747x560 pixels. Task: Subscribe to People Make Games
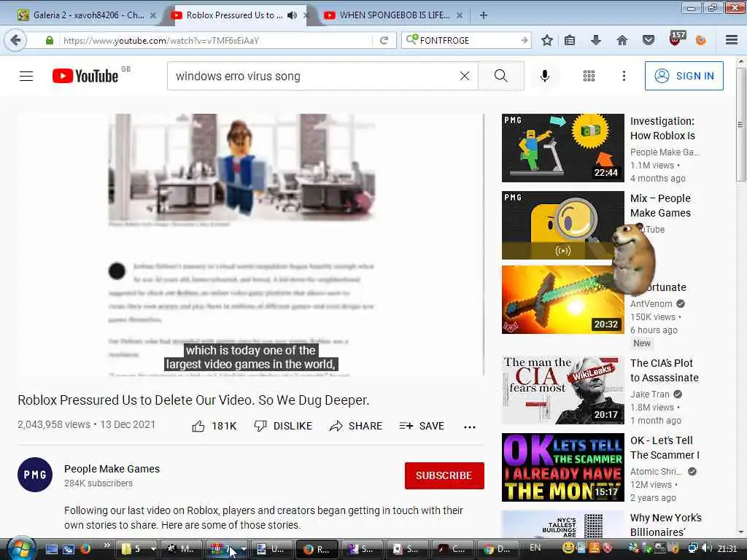[444, 475]
